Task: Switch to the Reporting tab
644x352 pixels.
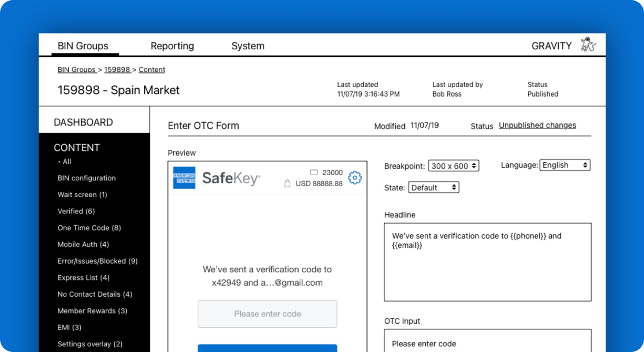Action: 172,46
